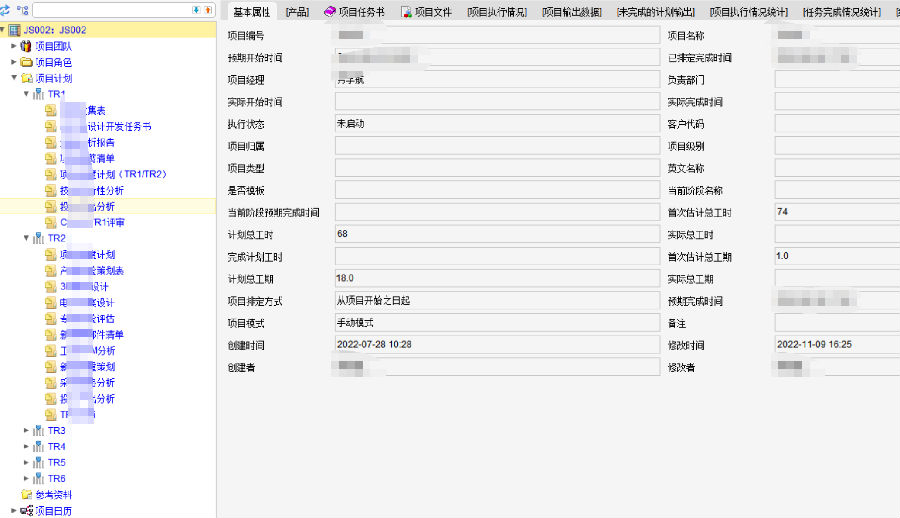Image resolution: width=900 pixels, height=518 pixels.
Task: Click task icon beside the R1评审 row
Action: (51, 222)
